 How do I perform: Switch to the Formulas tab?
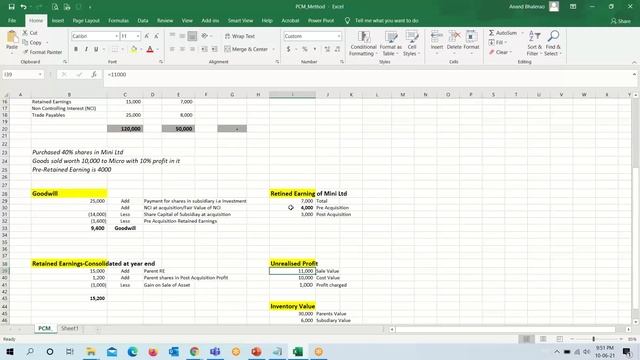(x=118, y=20)
